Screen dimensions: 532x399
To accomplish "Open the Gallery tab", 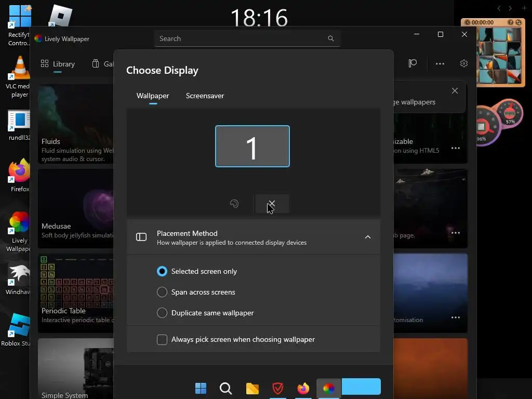I will 102,64.
